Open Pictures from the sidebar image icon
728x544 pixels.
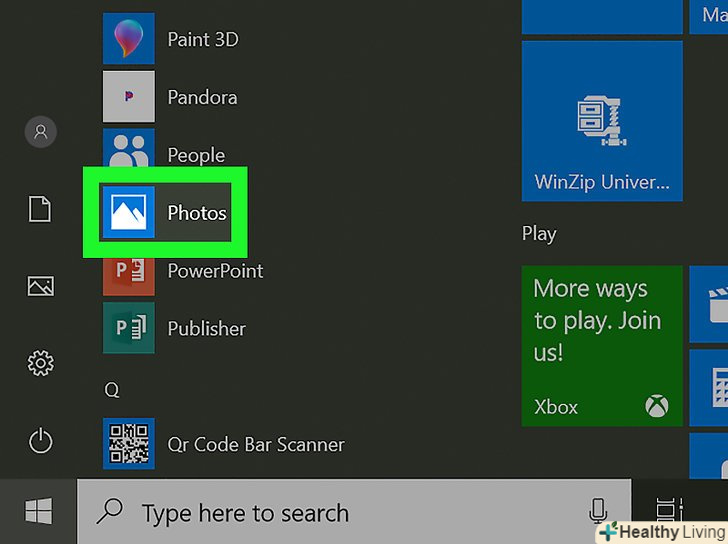click(x=41, y=286)
